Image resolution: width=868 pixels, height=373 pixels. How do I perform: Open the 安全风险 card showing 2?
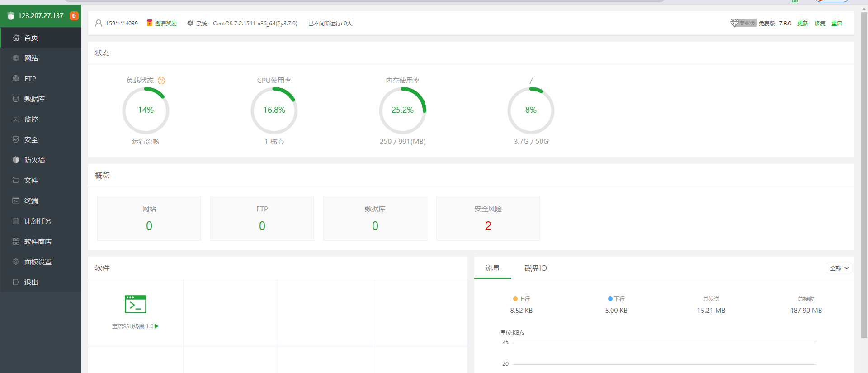[488, 218]
